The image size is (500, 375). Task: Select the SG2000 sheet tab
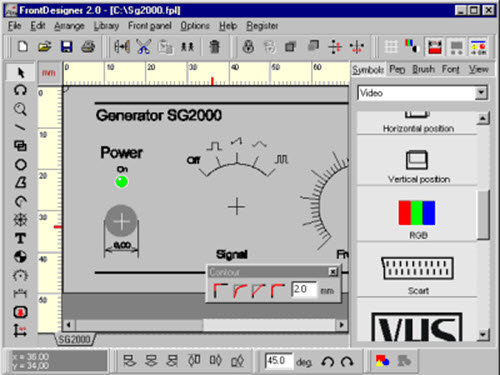[x=74, y=339]
